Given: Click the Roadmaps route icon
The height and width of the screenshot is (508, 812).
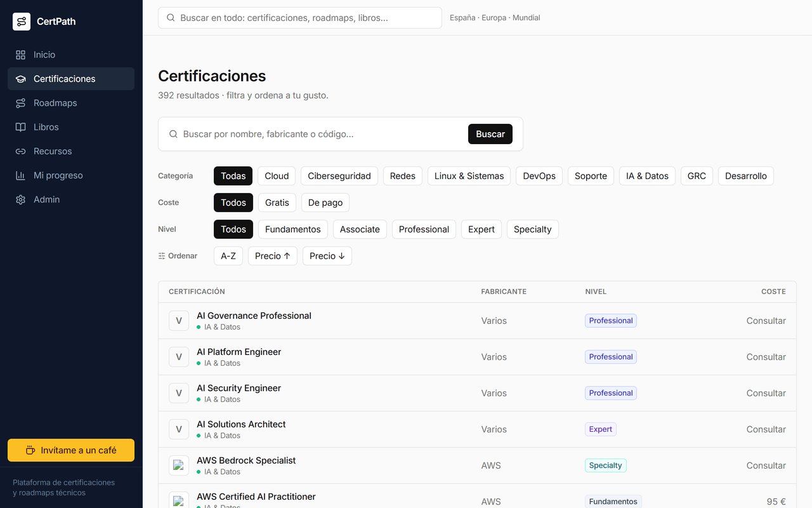Looking at the screenshot, I should coord(21,103).
